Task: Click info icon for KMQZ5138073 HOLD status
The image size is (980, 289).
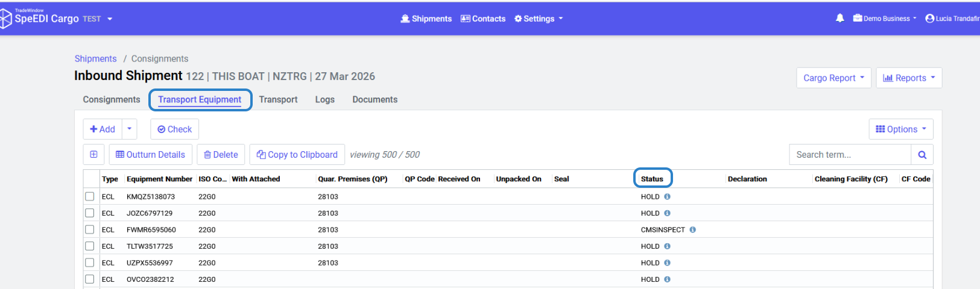Action: pos(667,197)
